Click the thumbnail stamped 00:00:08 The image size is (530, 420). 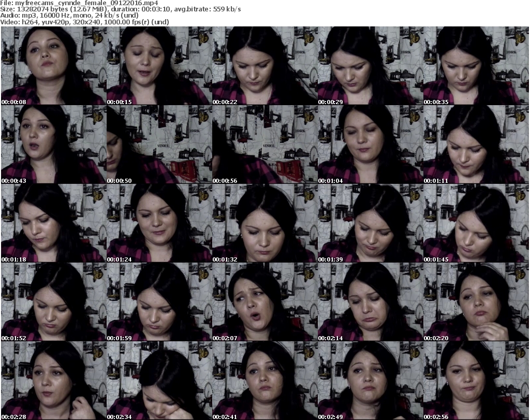(x=54, y=66)
